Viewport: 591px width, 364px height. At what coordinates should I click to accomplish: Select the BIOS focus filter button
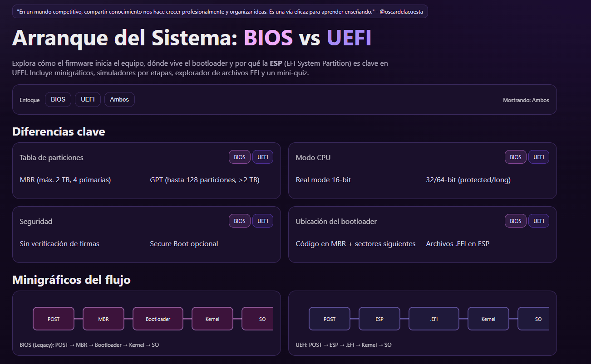pos(58,100)
